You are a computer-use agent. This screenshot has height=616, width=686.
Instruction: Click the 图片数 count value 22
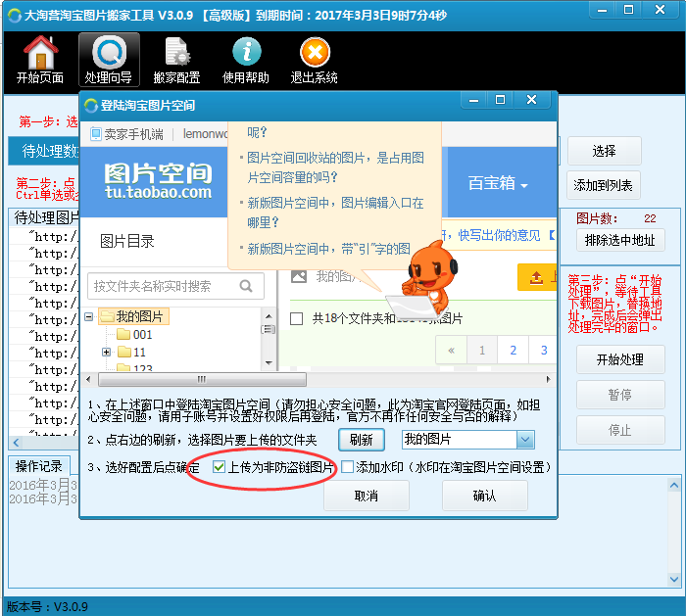pyautogui.click(x=650, y=218)
